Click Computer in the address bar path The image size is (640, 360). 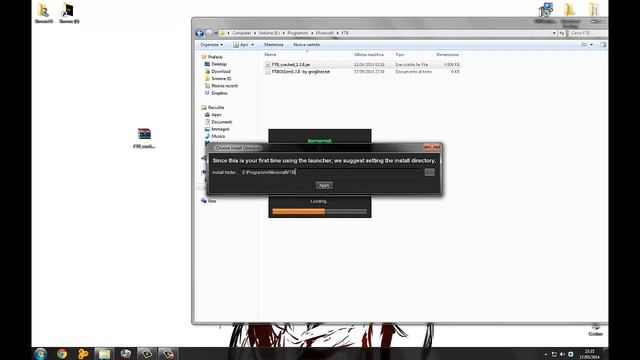242,33
